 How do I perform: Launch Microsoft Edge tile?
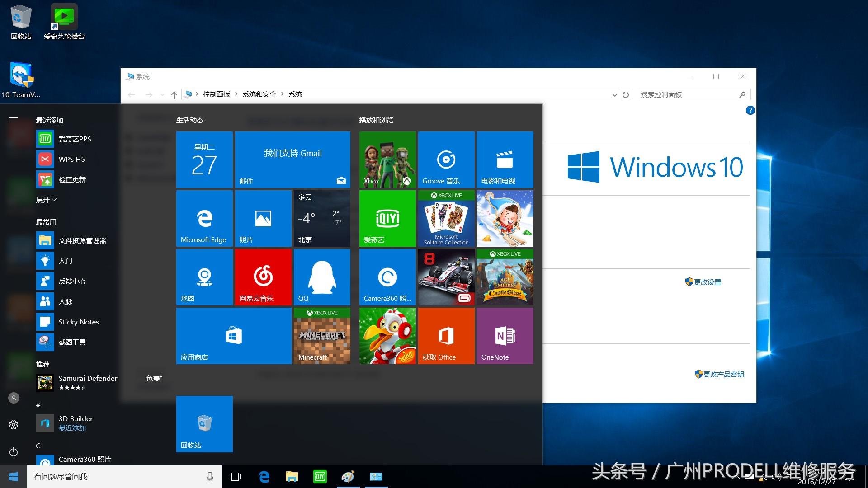204,218
